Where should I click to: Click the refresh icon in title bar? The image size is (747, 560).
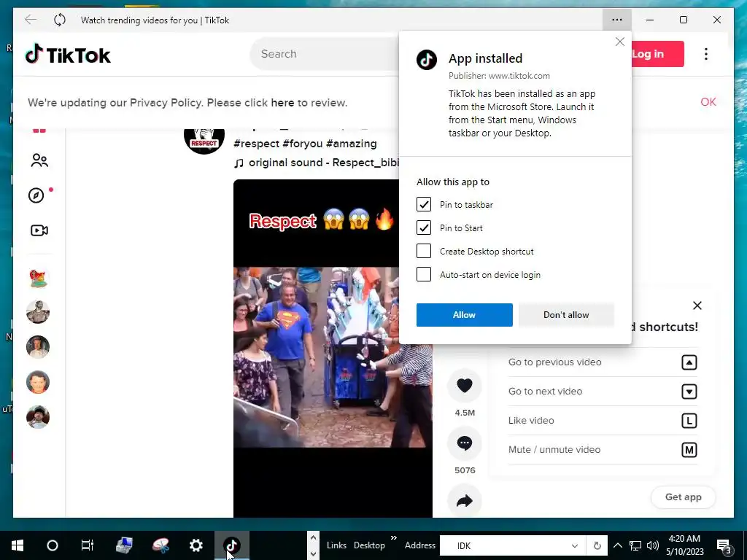(60, 20)
